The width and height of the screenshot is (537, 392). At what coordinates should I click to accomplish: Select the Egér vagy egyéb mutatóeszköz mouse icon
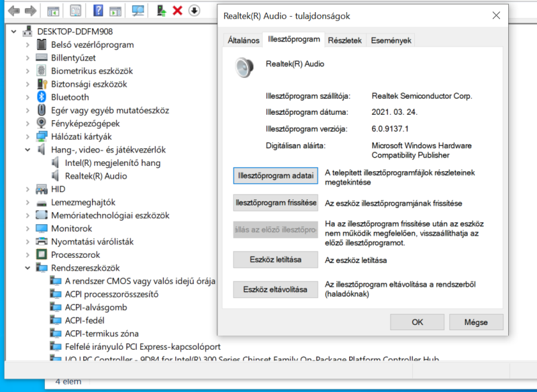[x=42, y=110]
